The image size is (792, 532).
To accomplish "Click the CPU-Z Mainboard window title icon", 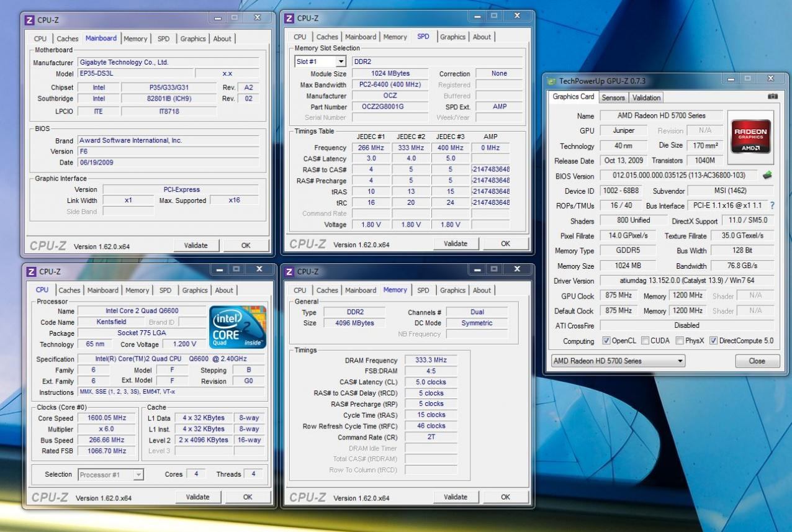I will (x=29, y=20).
